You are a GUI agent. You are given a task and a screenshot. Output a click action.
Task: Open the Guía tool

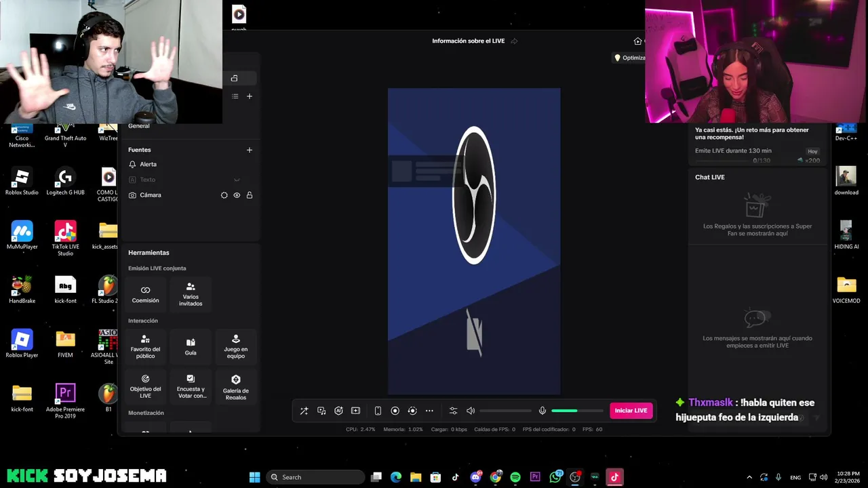coord(191,347)
